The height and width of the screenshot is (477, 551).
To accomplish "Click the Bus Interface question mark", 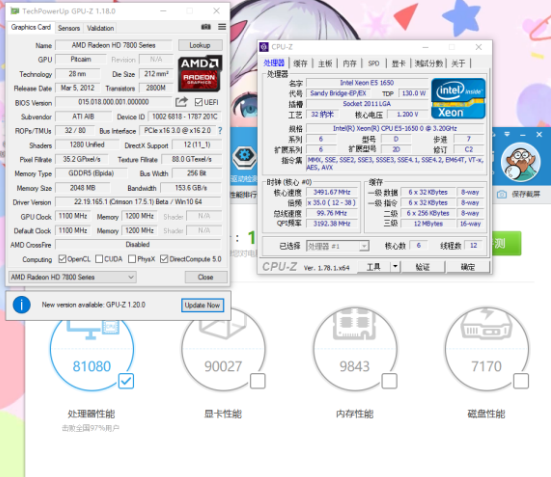I will tap(220, 131).
